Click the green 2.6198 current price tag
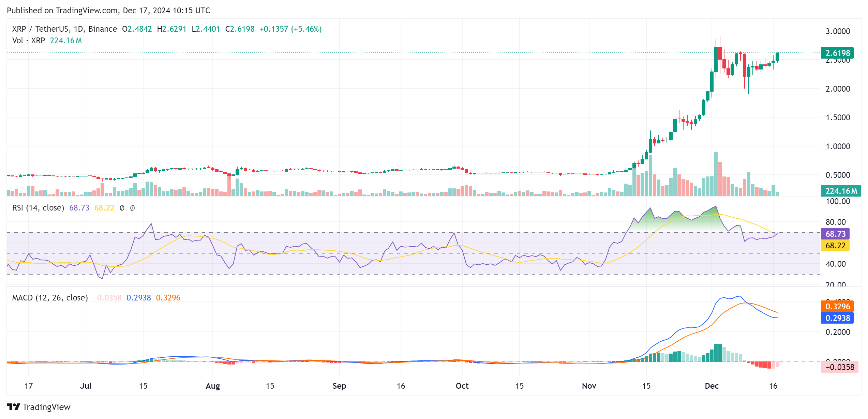Image resolution: width=868 pixels, height=419 pixels. [837, 53]
